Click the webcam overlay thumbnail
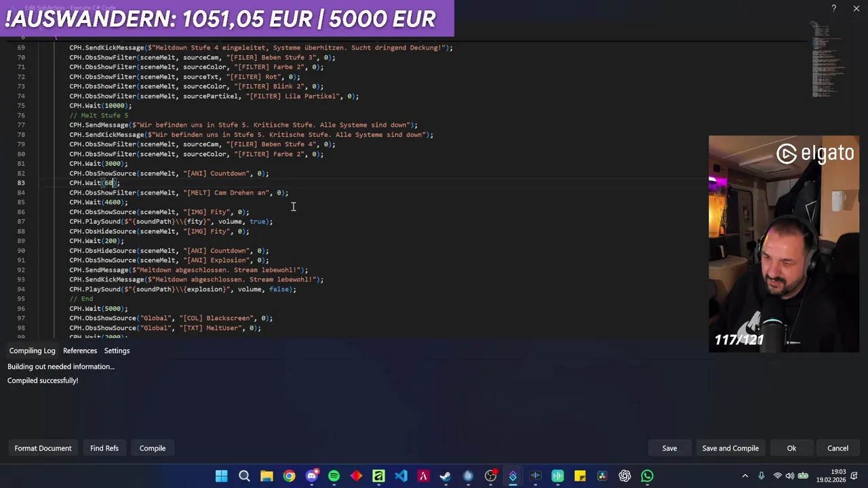 pyautogui.click(x=784, y=244)
